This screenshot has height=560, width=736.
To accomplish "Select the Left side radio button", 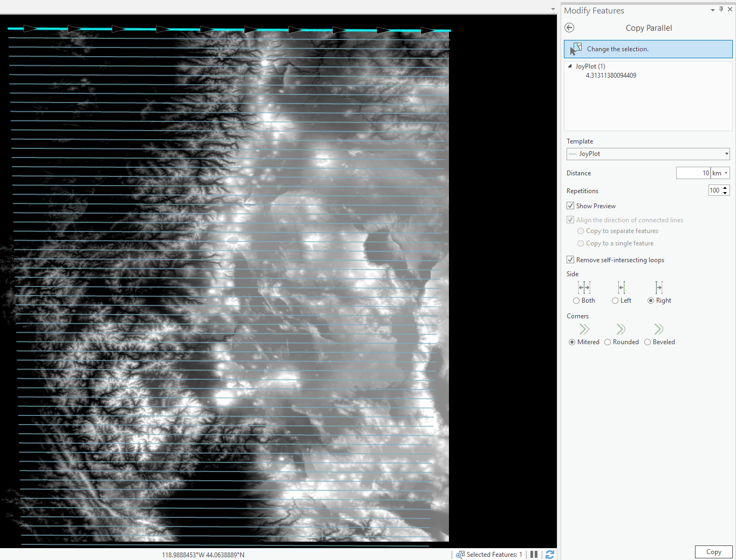I will coord(615,301).
